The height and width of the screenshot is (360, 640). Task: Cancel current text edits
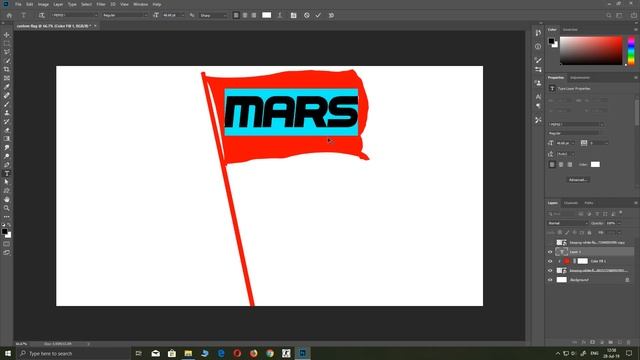[307, 15]
